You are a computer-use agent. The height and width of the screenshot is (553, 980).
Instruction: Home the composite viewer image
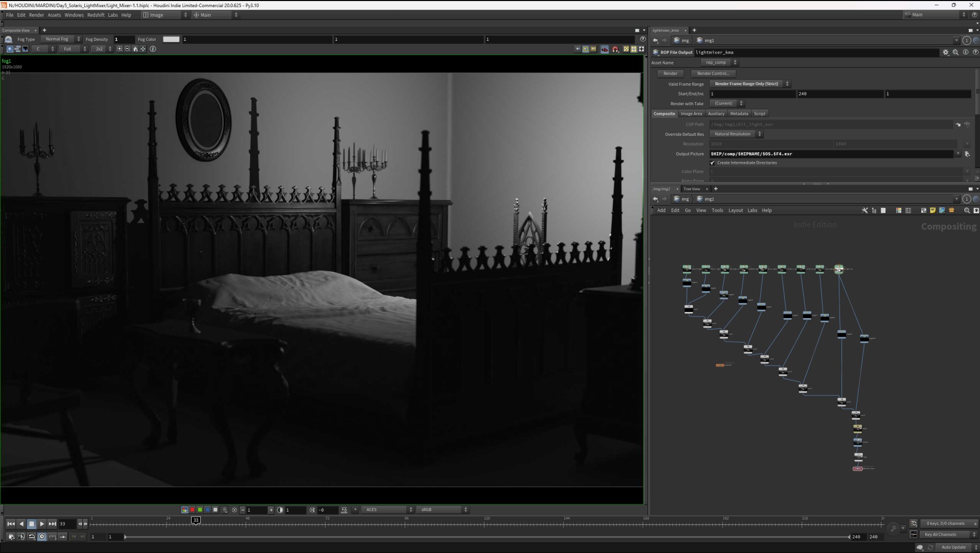(135, 49)
